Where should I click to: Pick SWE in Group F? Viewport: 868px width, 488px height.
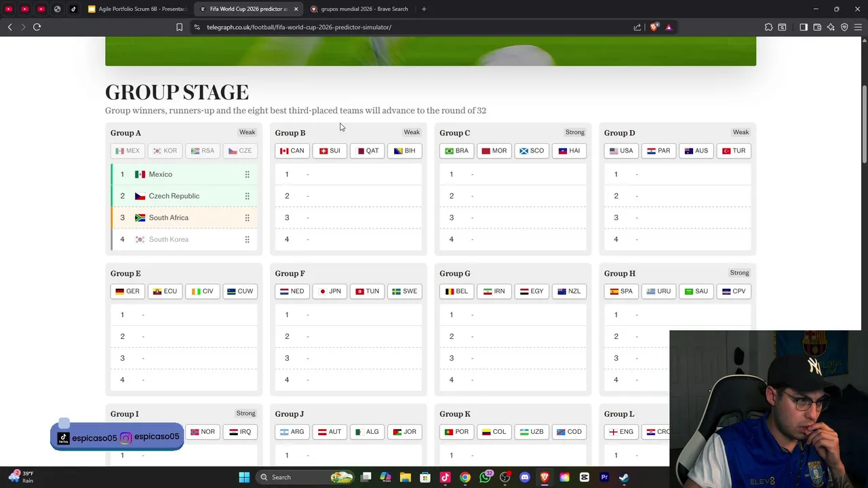(x=405, y=291)
